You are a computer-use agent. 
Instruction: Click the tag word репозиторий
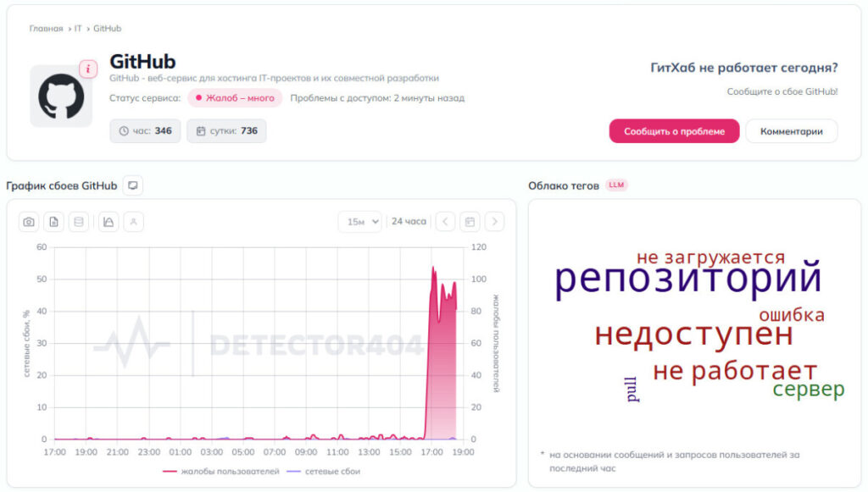(688, 279)
